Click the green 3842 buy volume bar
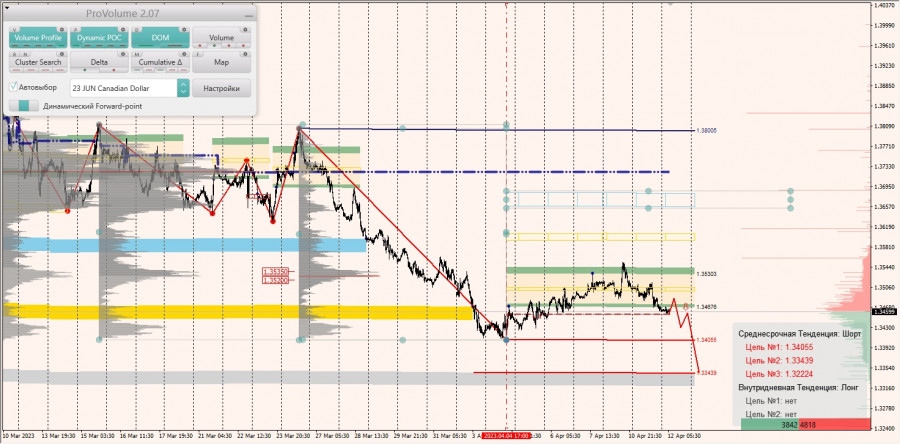 tap(769, 425)
